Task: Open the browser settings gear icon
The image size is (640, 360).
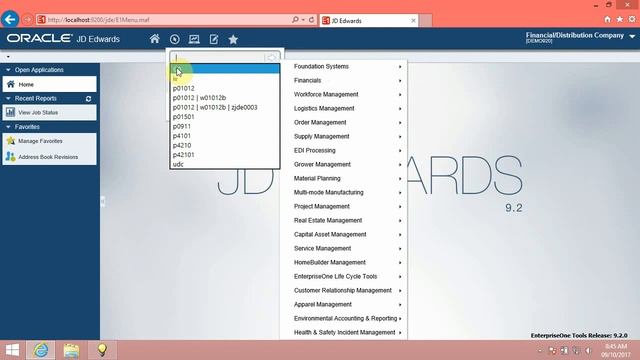Action: (x=632, y=19)
